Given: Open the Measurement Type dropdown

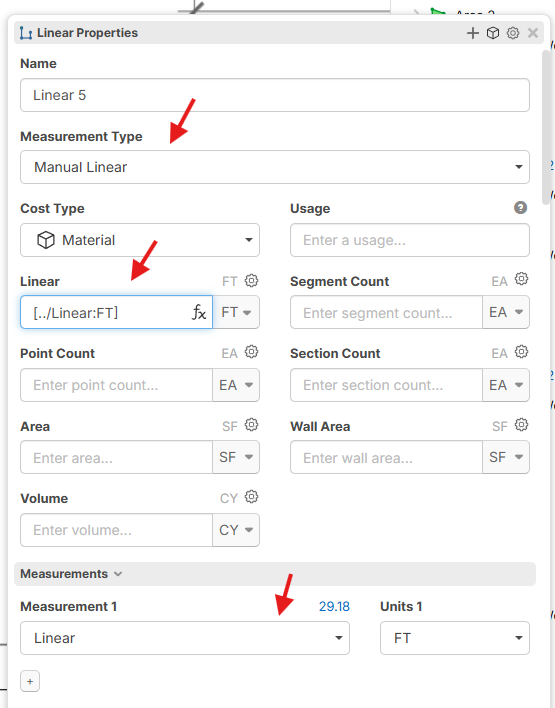Looking at the screenshot, I should tap(275, 167).
